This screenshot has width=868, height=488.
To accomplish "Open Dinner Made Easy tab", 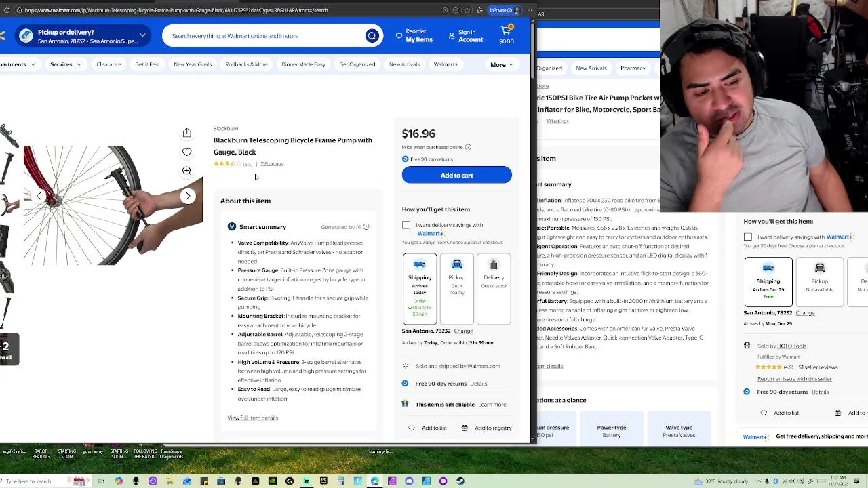I will 303,64.
